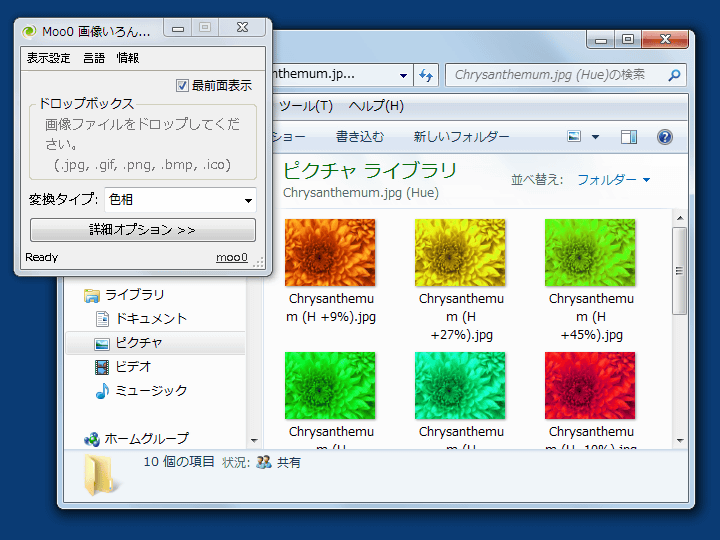Select the teal chrysanthemum thumbnail
Image resolution: width=720 pixels, height=540 pixels.
tap(460, 386)
